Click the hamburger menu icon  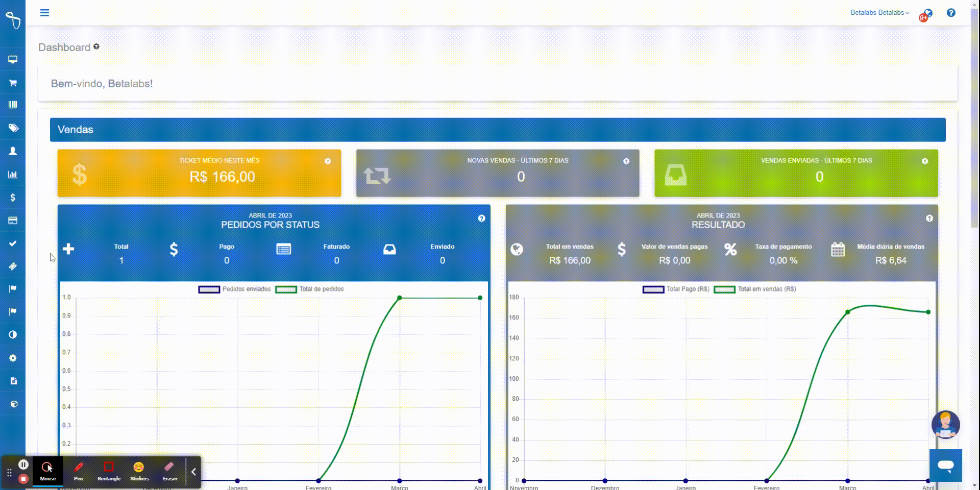[x=44, y=13]
